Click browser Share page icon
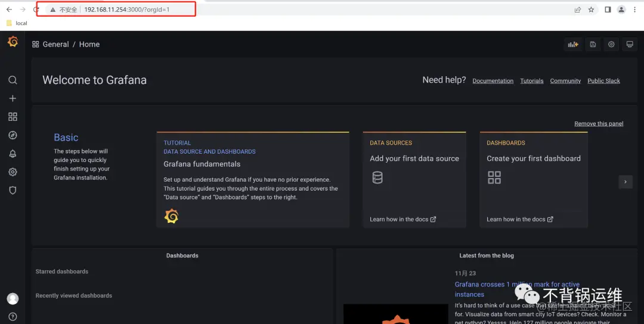Image resolution: width=644 pixels, height=324 pixels. point(577,10)
